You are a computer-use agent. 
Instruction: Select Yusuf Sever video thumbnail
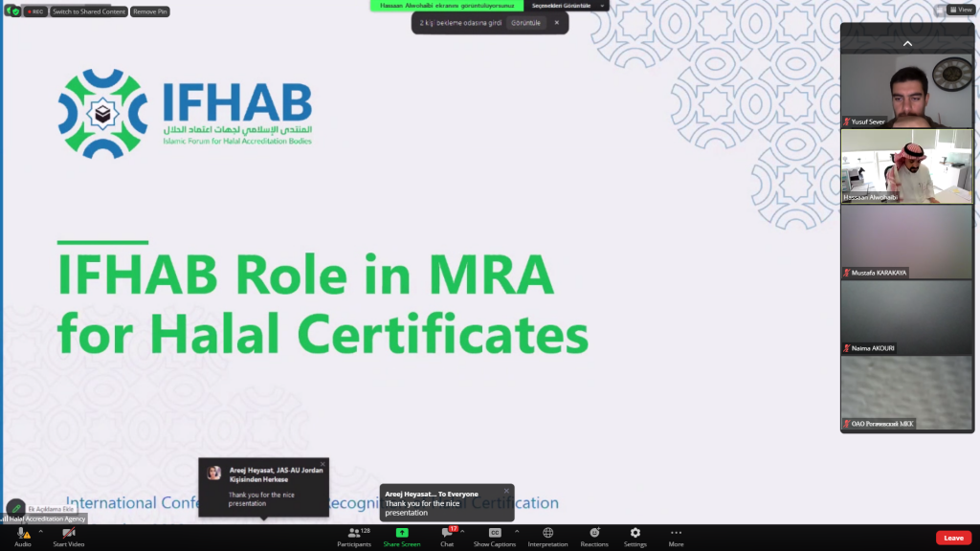(x=907, y=91)
